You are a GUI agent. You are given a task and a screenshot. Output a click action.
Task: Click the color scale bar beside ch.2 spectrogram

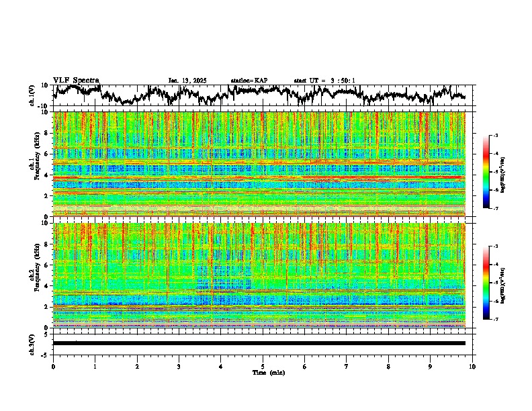coord(486,283)
